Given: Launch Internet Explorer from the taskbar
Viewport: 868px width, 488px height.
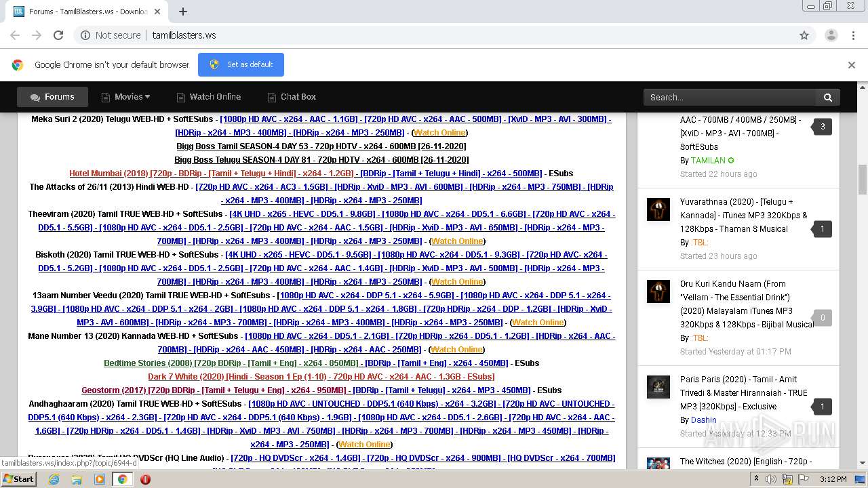Looking at the screenshot, I should click(54, 479).
